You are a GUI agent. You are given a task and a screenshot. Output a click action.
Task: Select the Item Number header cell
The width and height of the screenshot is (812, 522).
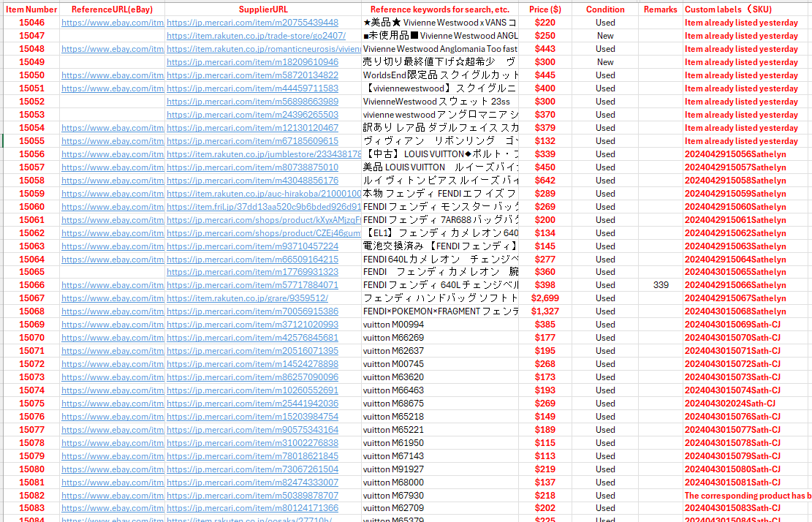(31, 10)
